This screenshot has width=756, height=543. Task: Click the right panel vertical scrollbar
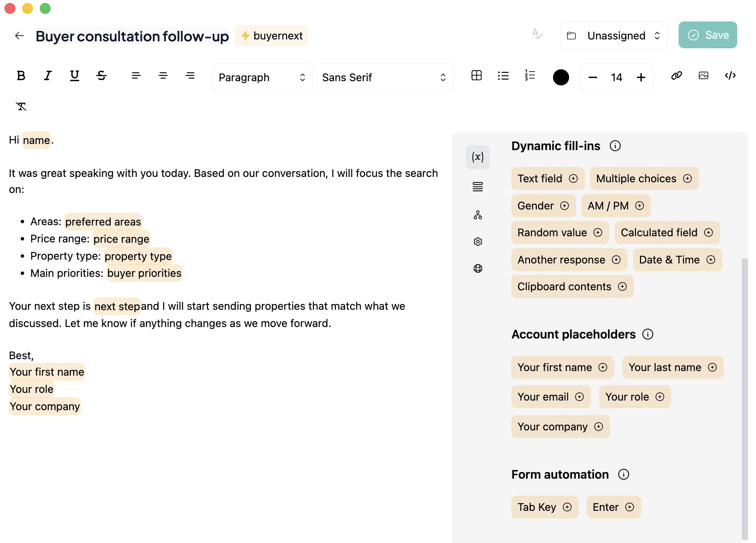(x=745, y=398)
